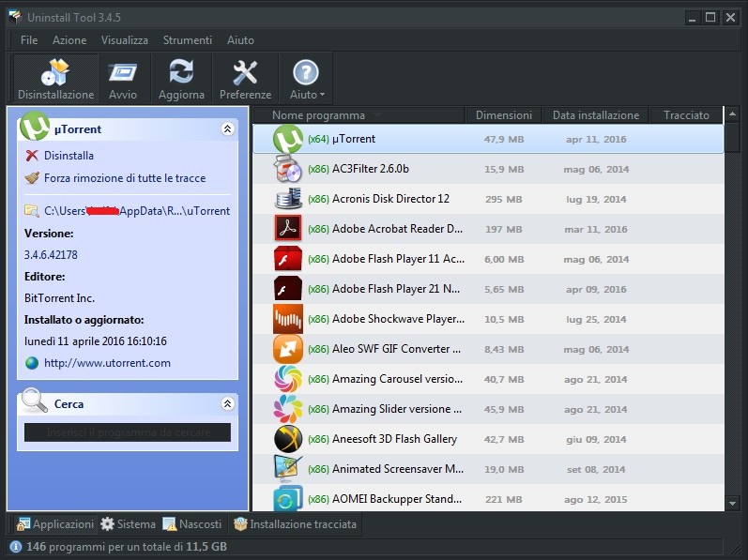Switch to the Nascosti tab
The height and width of the screenshot is (560, 748).
(x=192, y=524)
